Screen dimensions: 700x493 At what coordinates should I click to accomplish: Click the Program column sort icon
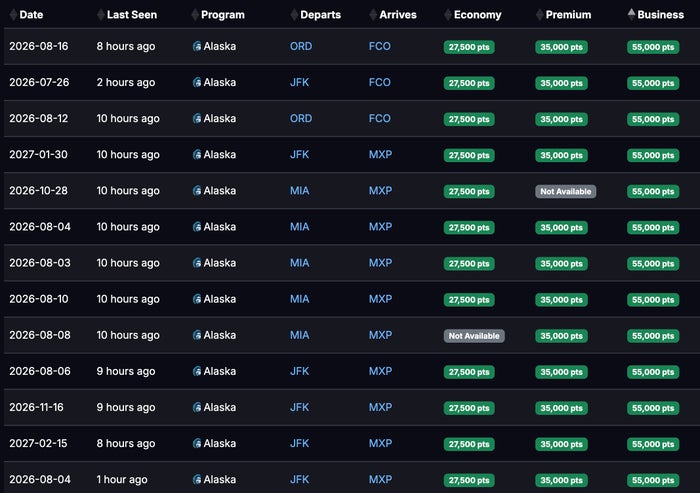coord(195,15)
